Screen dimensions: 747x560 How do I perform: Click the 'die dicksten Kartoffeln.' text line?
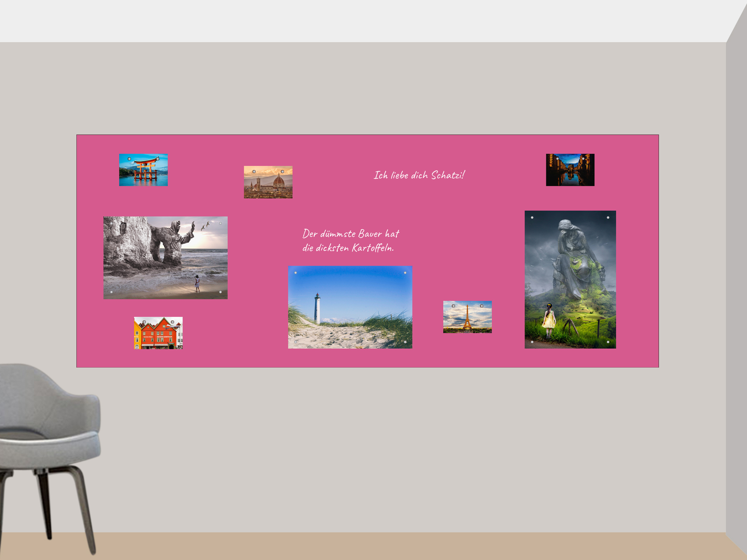[348, 248]
